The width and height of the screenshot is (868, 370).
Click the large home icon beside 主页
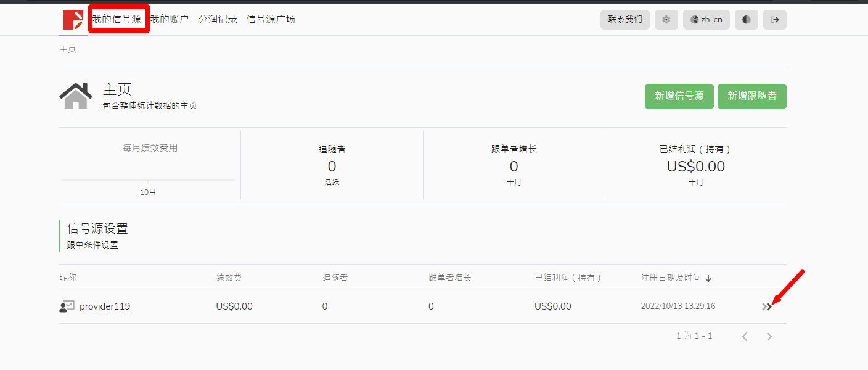[76, 96]
